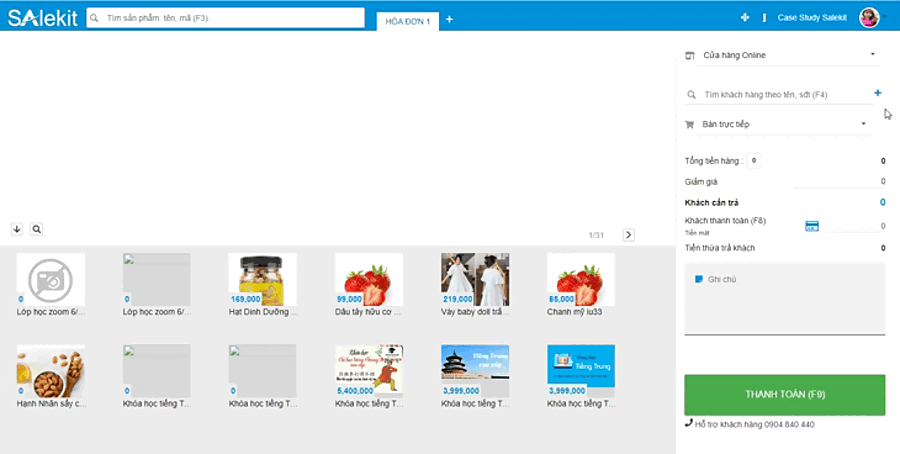Switch to the HÓA ĐƠN 1 tab
Image resolution: width=900 pixels, height=454 pixels.
tap(407, 20)
